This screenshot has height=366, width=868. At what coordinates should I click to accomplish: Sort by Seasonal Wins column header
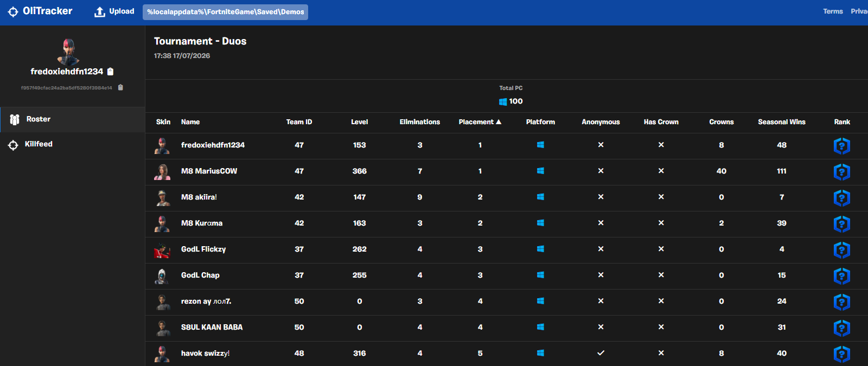click(782, 122)
